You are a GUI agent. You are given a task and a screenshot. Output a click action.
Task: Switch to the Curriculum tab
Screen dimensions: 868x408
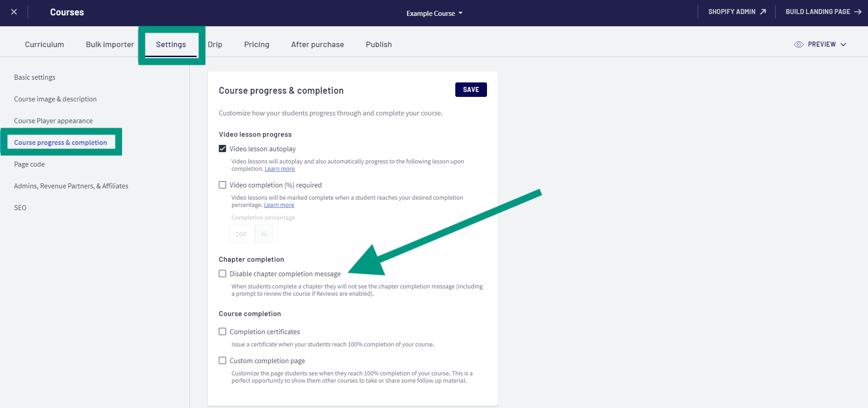pos(44,44)
